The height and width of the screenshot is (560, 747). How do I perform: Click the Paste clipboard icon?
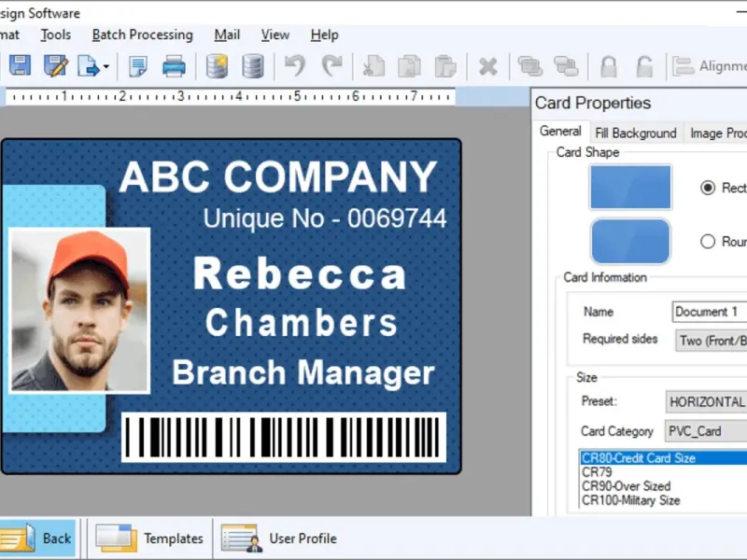point(445,66)
